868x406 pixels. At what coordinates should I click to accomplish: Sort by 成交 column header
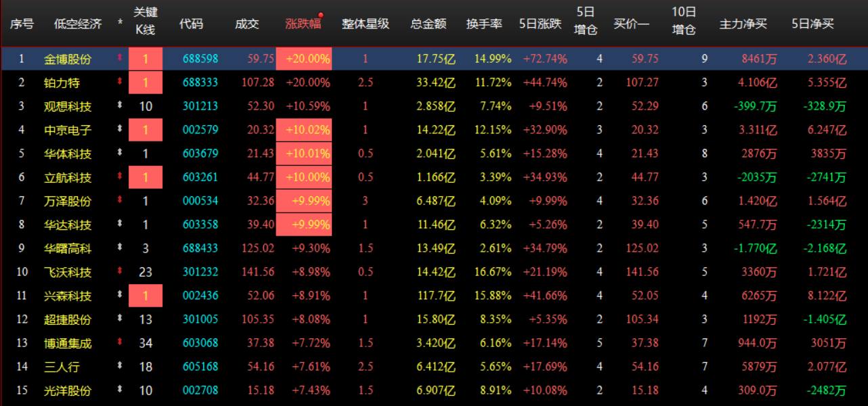247,24
